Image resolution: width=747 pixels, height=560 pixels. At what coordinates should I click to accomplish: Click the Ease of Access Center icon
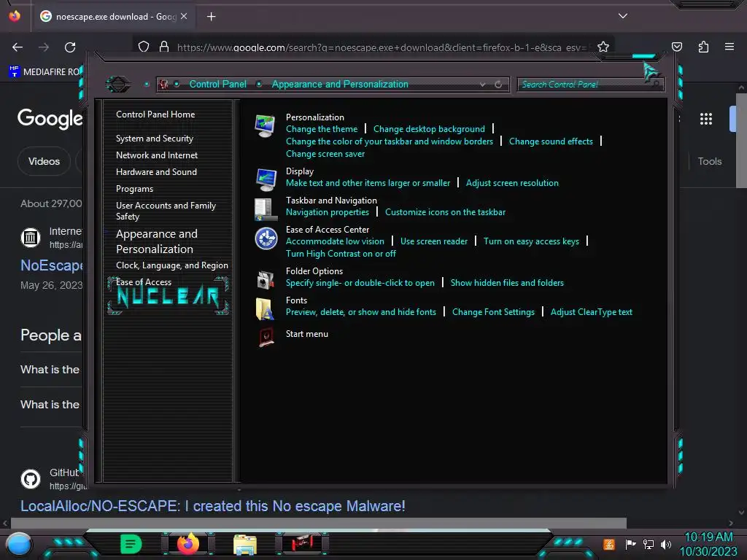(266, 238)
